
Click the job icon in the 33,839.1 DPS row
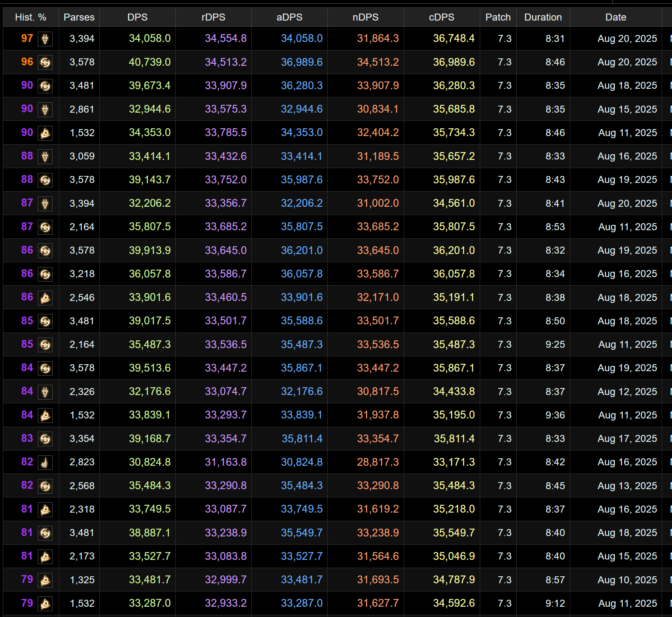click(45, 416)
